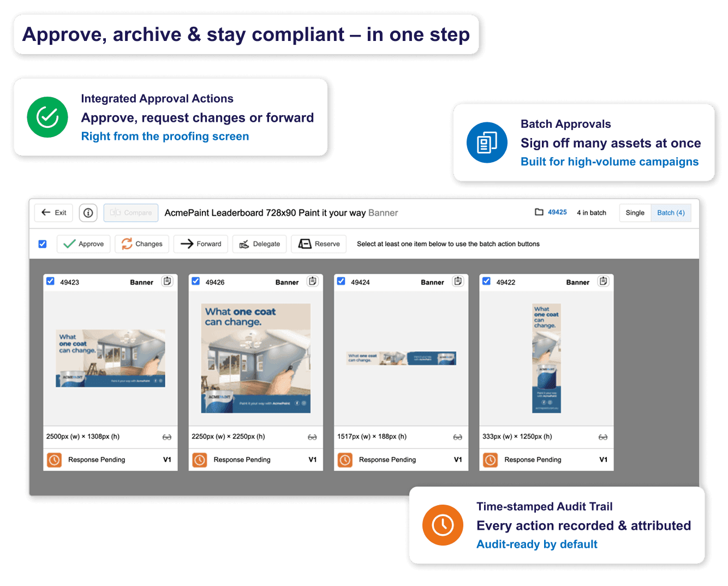The width and height of the screenshot is (728, 586).
Task: Open the 49422 skyscraper thumbnail
Action: [546, 358]
